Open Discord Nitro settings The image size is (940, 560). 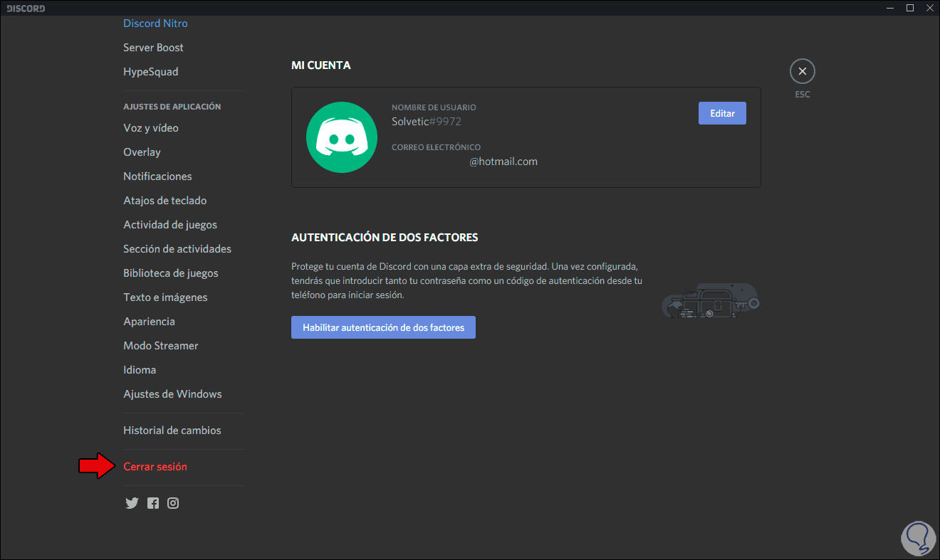point(155,23)
